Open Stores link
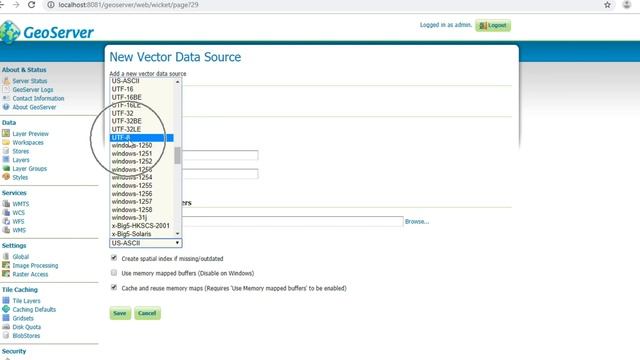The width and height of the screenshot is (640, 360). [x=20, y=151]
